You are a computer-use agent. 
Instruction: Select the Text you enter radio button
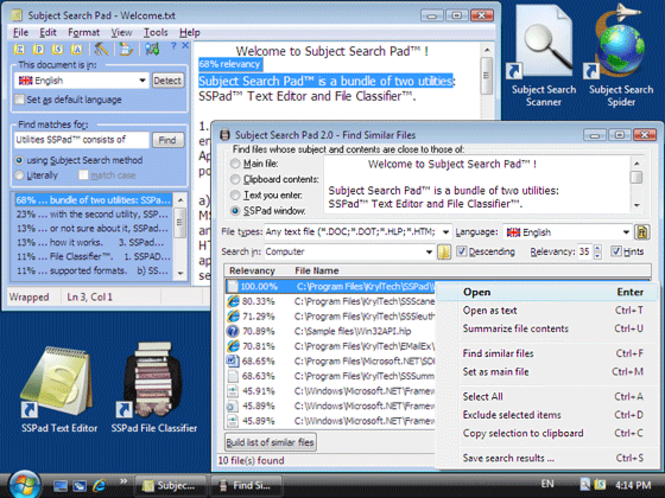coord(235,195)
